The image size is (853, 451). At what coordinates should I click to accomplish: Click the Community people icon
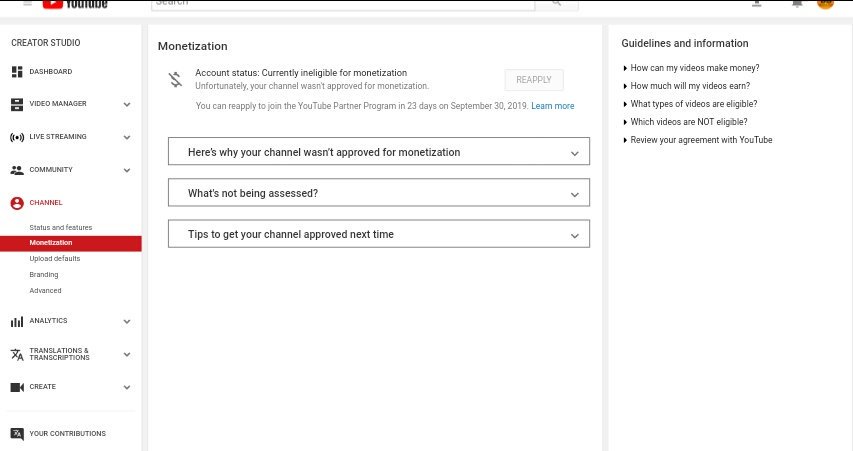(17, 170)
